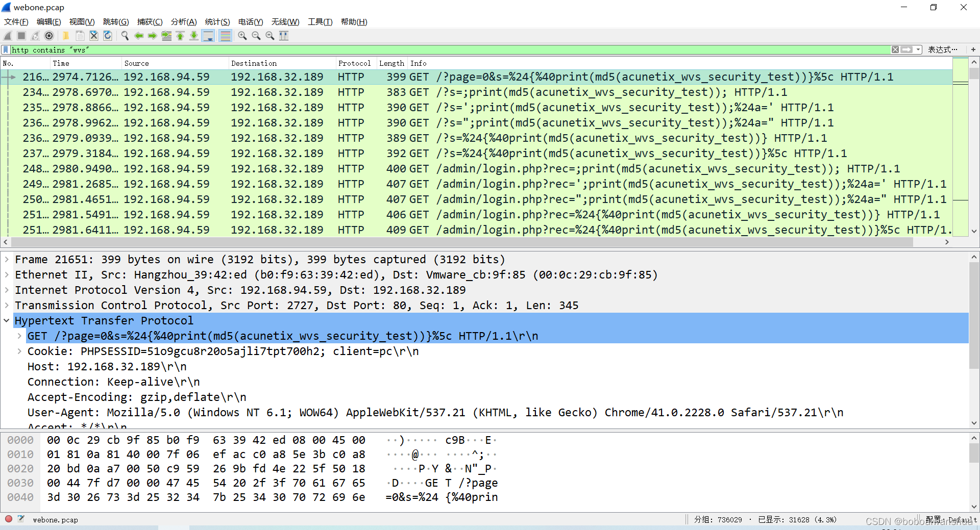Click the filter bookmark icon
Image resolution: width=980 pixels, height=530 pixels.
tap(6, 49)
